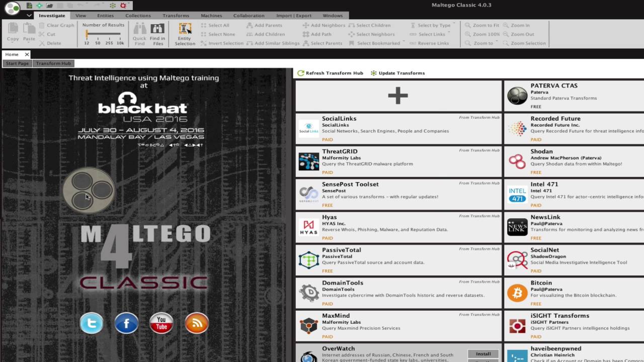The image size is (644, 362).
Task: Open the Transforms ribbon tab
Action: (x=176, y=16)
